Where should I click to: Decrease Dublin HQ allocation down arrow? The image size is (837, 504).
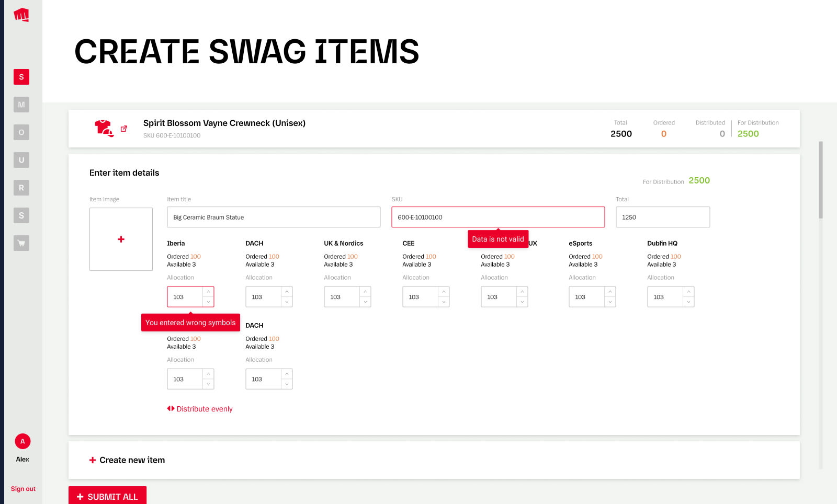688,302
